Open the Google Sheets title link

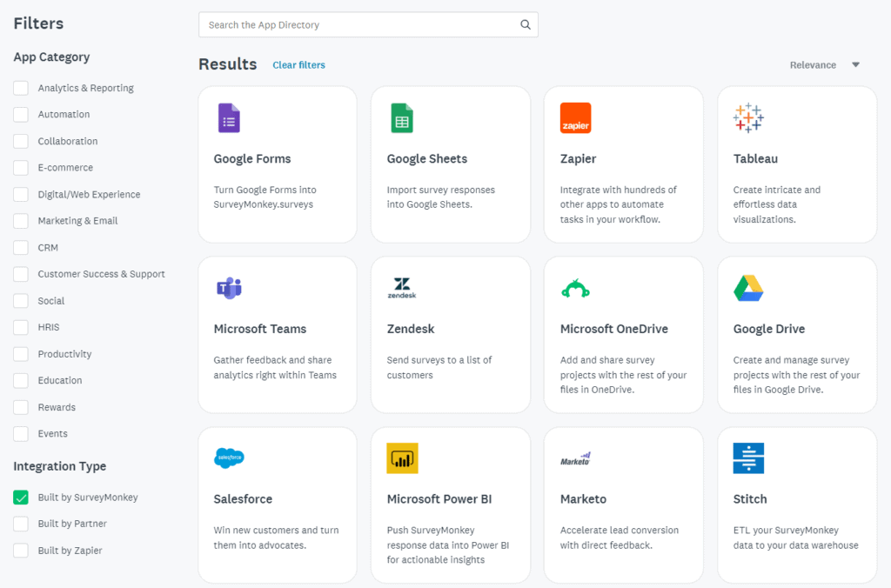[x=426, y=159]
